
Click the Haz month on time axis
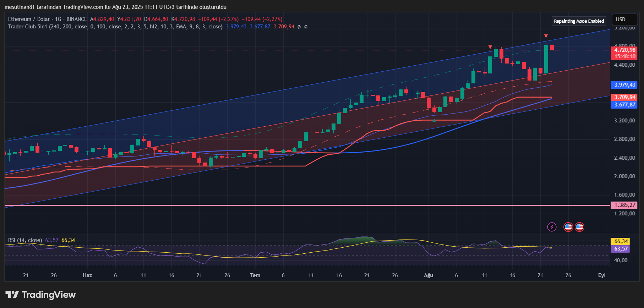(x=87, y=275)
